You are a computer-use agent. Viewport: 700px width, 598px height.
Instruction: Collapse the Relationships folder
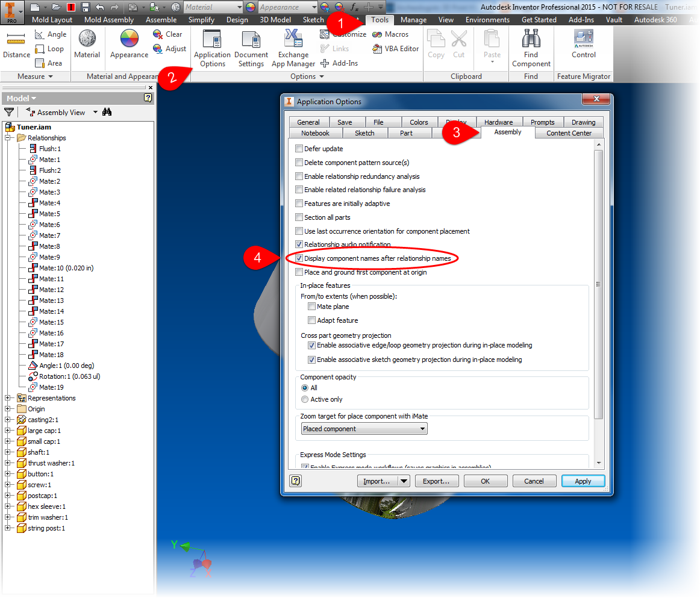coord(8,138)
